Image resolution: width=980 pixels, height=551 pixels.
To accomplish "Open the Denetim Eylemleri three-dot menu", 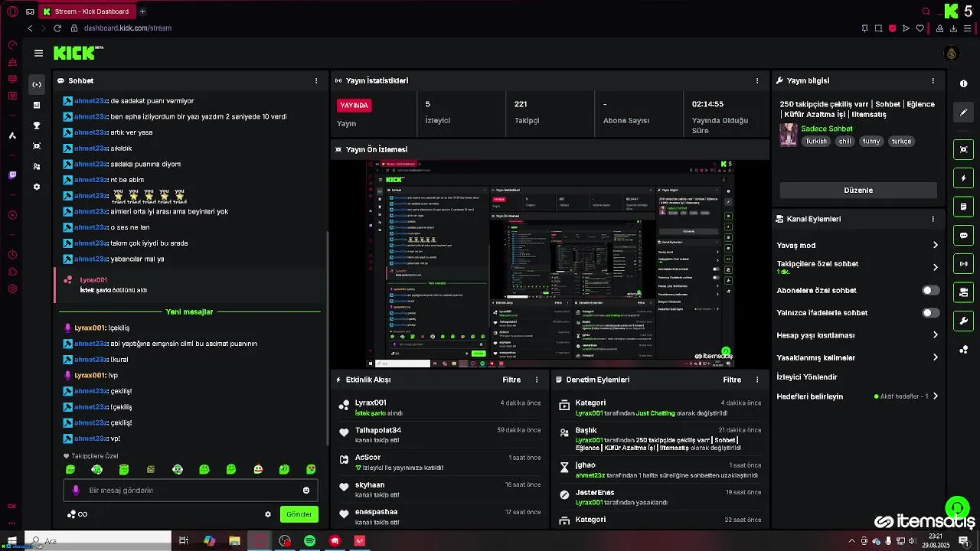I will 757,380.
